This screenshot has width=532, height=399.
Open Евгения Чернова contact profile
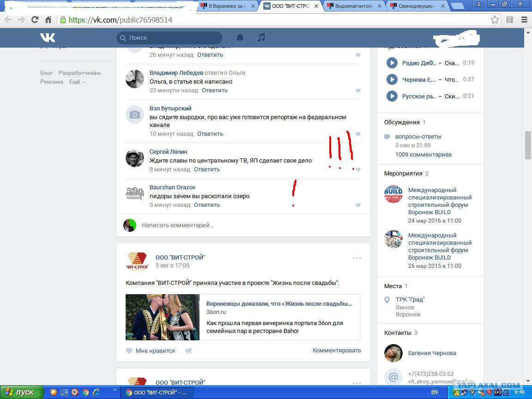(432, 353)
